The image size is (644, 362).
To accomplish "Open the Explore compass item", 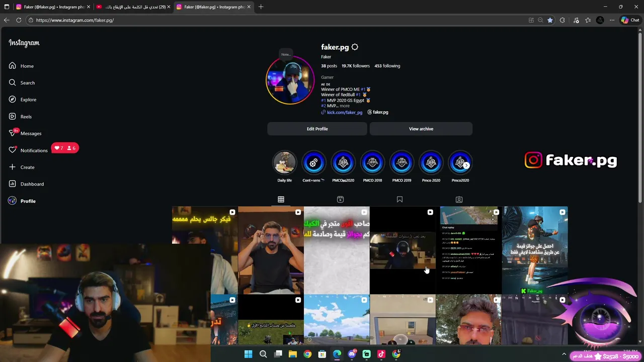I will tap(23, 100).
